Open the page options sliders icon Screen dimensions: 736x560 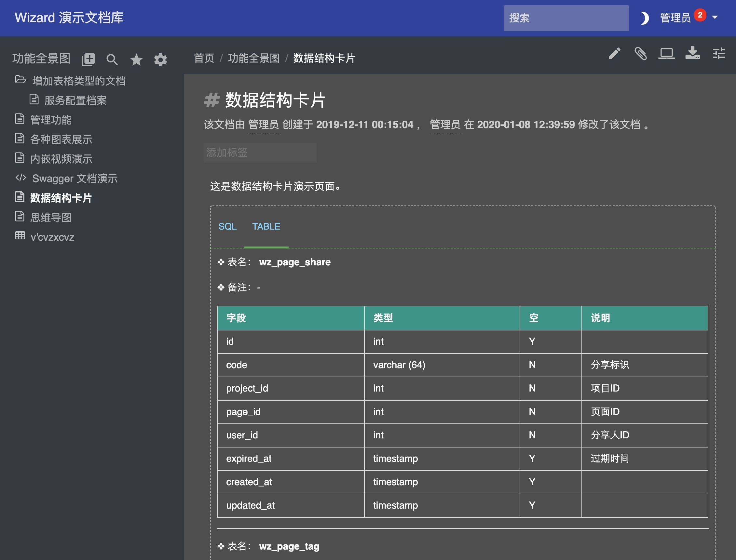pyautogui.click(x=719, y=53)
